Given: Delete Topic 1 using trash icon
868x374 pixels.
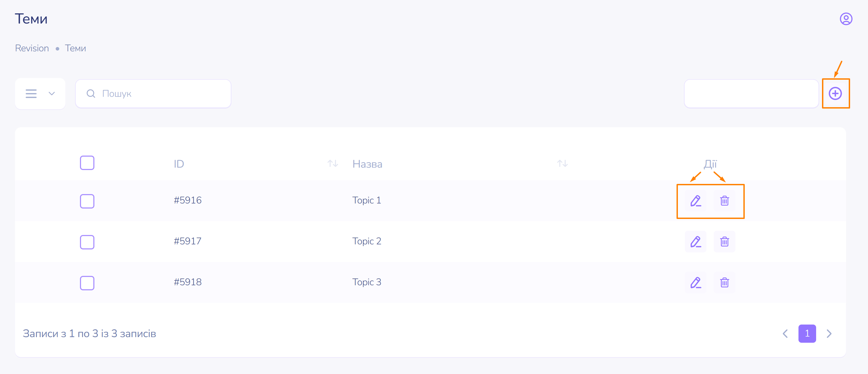Looking at the screenshot, I should [x=724, y=201].
